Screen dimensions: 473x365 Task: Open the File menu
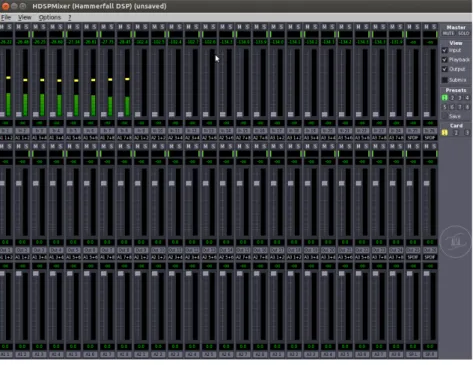pos(6,17)
